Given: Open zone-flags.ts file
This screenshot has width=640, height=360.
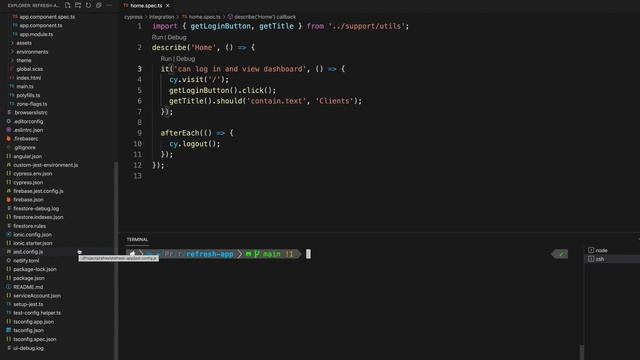Looking at the screenshot, I should (31, 104).
